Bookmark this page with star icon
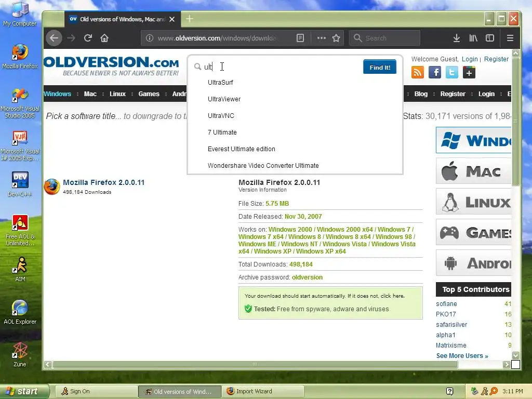 (x=336, y=38)
